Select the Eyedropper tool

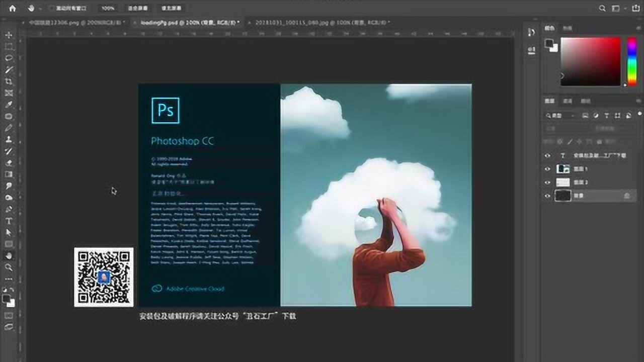(x=9, y=105)
